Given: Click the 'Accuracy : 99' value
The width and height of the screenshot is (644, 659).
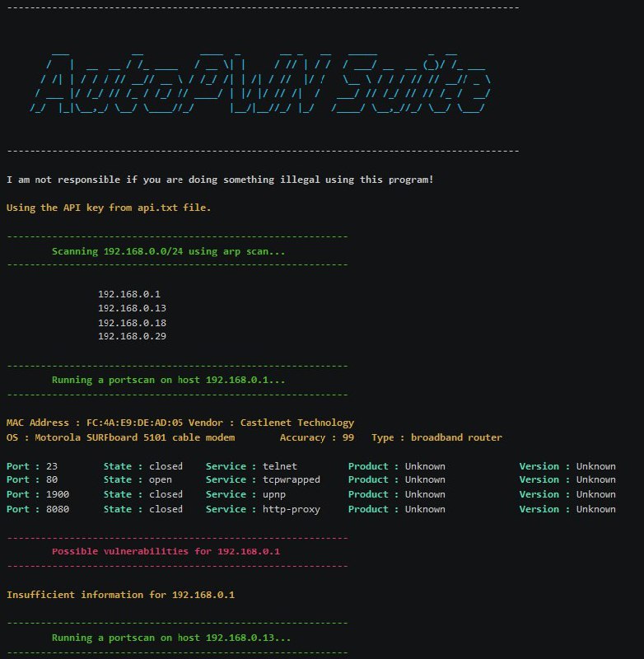Looking at the screenshot, I should [x=317, y=437].
